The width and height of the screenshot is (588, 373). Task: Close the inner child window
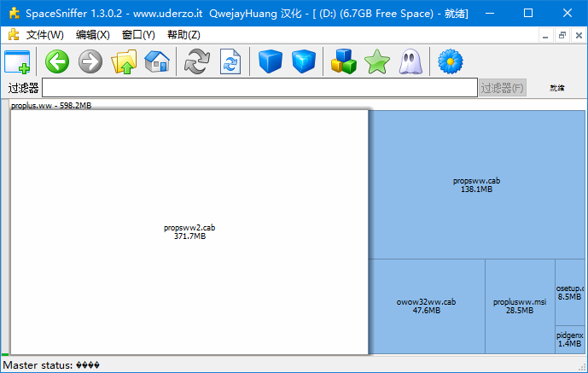(x=579, y=36)
